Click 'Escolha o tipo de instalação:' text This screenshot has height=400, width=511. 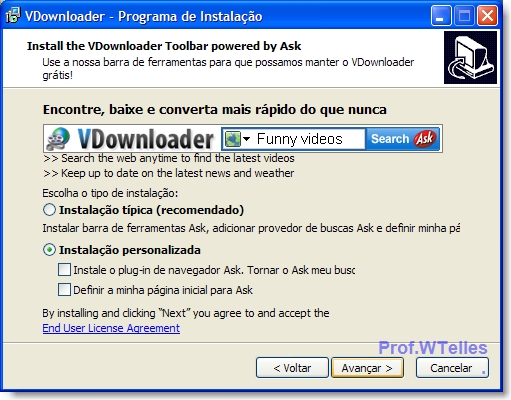[110, 193]
